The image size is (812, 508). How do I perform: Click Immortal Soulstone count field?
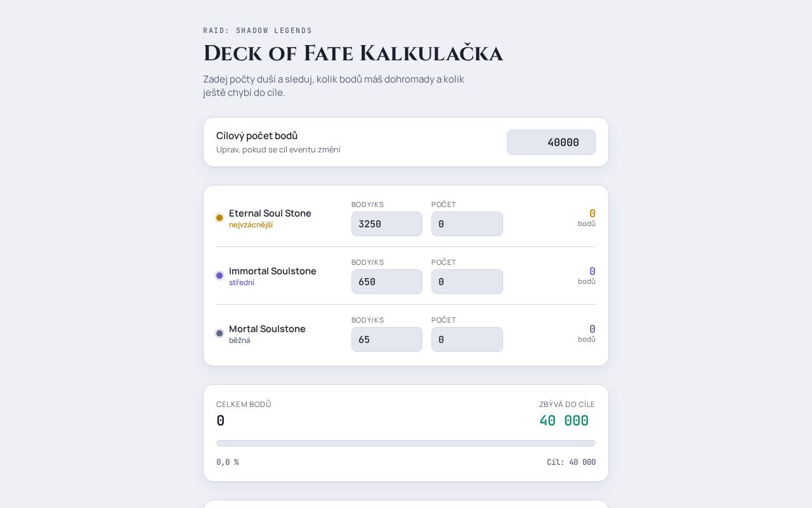pos(467,281)
